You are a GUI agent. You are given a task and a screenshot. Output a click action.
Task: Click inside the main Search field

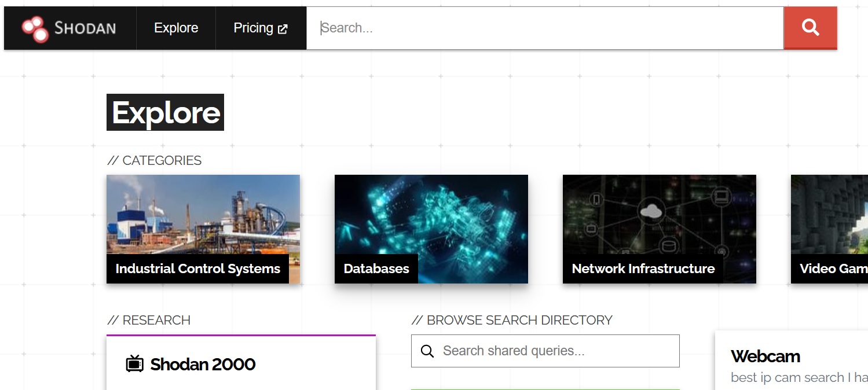click(544, 27)
